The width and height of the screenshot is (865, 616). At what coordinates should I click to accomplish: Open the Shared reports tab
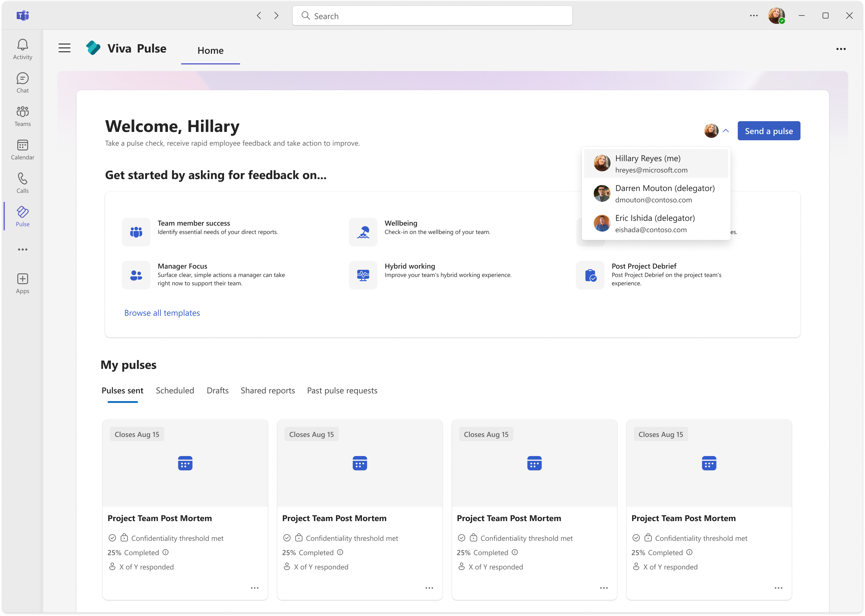[x=268, y=390]
